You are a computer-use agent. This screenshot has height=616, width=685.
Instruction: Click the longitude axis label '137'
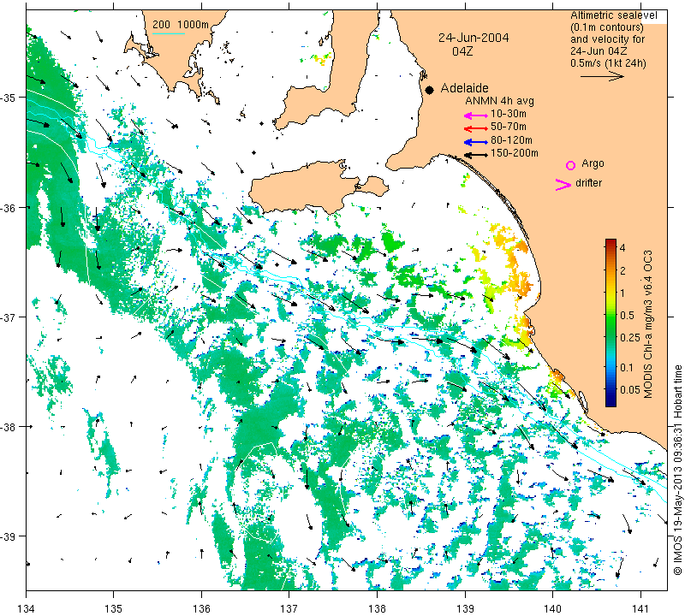point(289,607)
